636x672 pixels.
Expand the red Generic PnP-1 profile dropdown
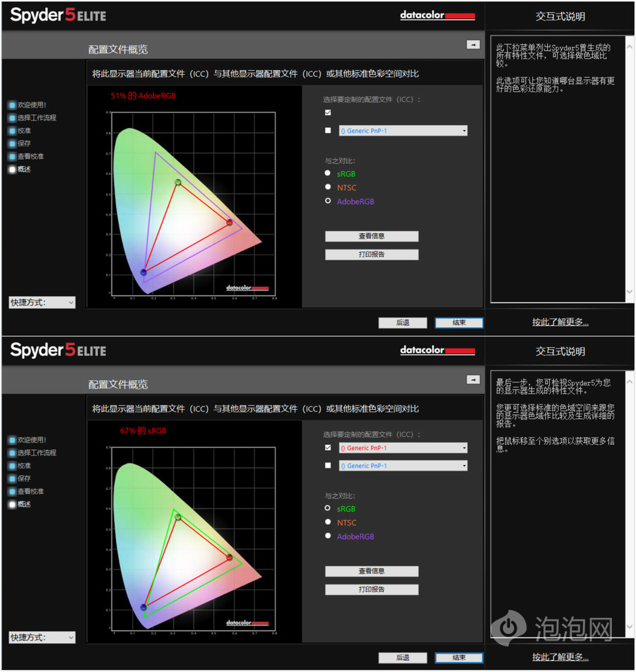click(x=464, y=448)
